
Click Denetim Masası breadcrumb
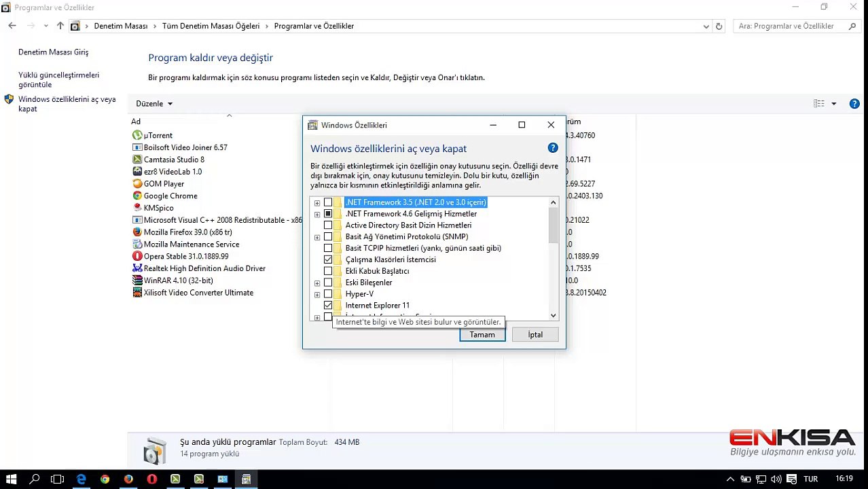[121, 26]
